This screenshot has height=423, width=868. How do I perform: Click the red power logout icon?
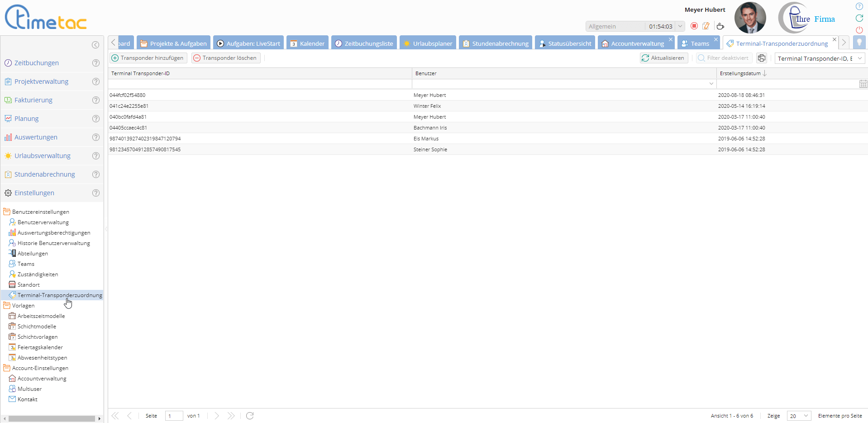(x=859, y=30)
